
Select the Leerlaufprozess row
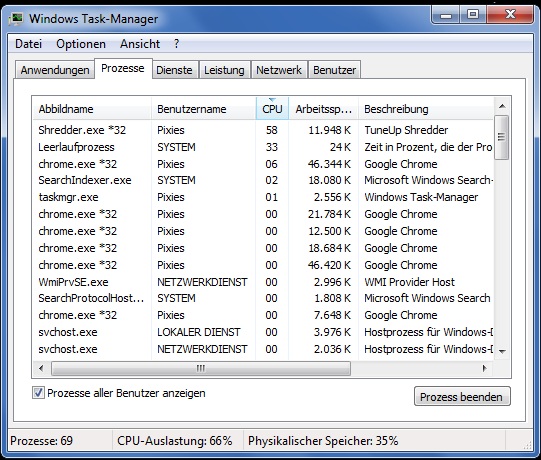coord(263,147)
